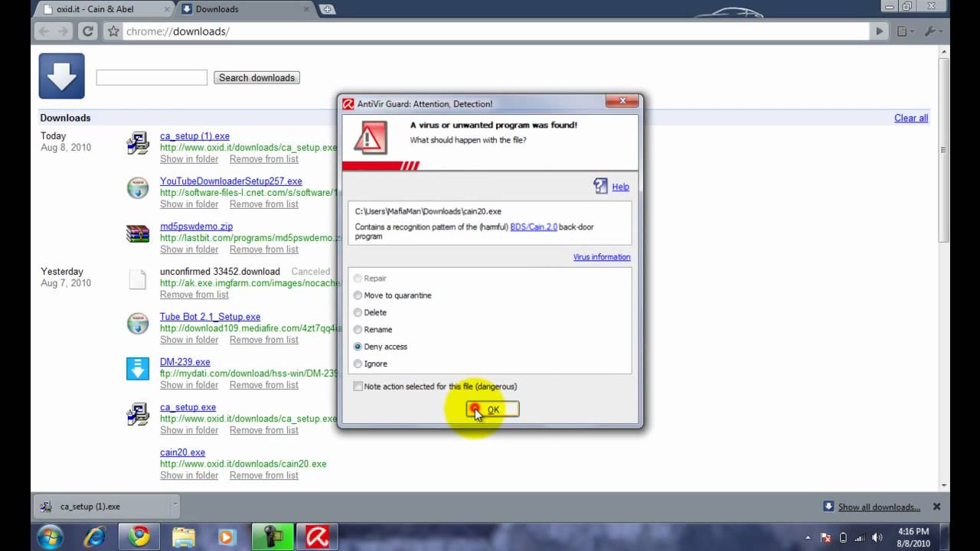
Task: Open the cain20.exe download link
Action: pyautogui.click(x=182, y=452)
